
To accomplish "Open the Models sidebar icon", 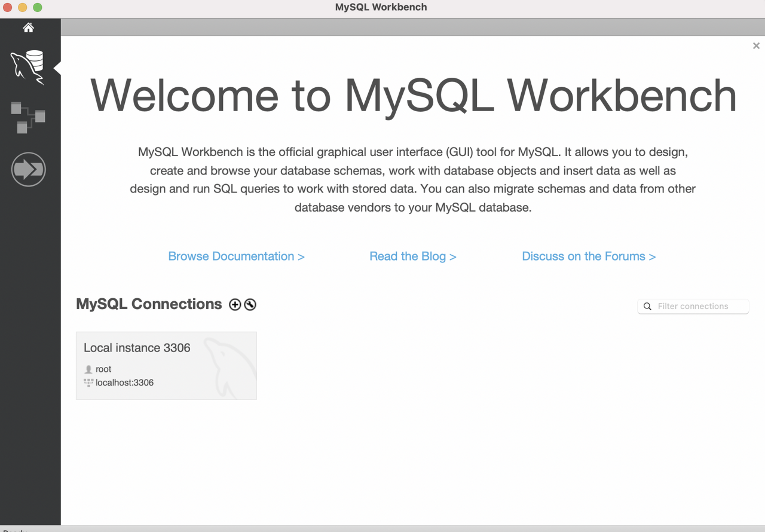I will click(x=28, y=117).
